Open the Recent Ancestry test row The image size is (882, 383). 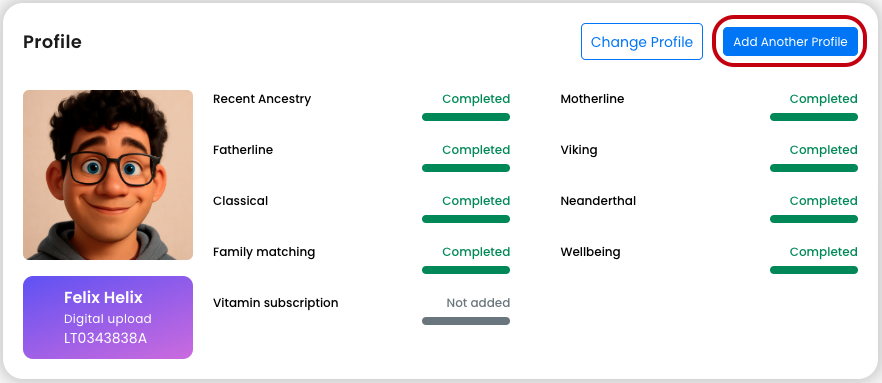coord(361,107)
